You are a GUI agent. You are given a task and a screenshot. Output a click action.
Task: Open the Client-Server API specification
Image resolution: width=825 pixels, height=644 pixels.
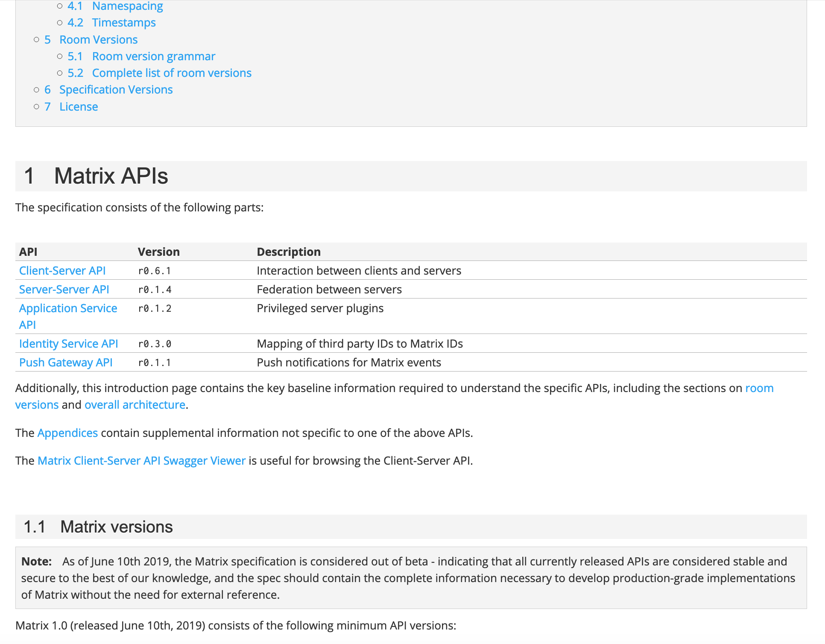coord(62,270)
